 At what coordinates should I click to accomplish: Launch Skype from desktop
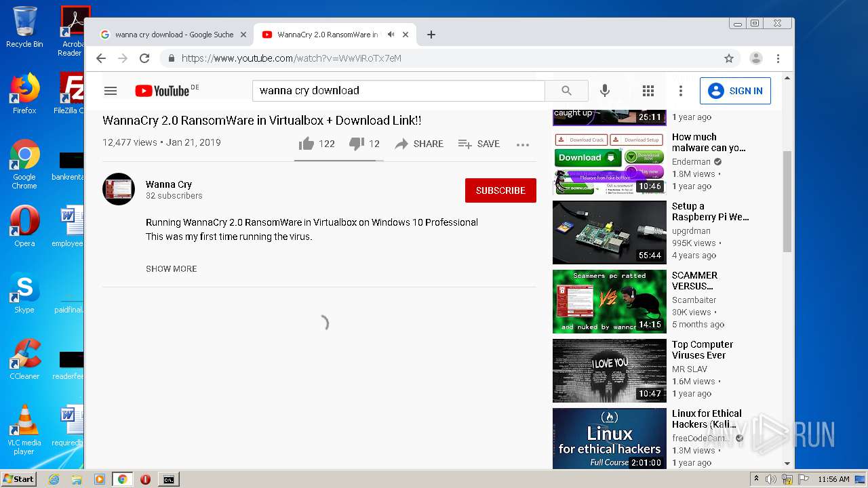(24, 293)
